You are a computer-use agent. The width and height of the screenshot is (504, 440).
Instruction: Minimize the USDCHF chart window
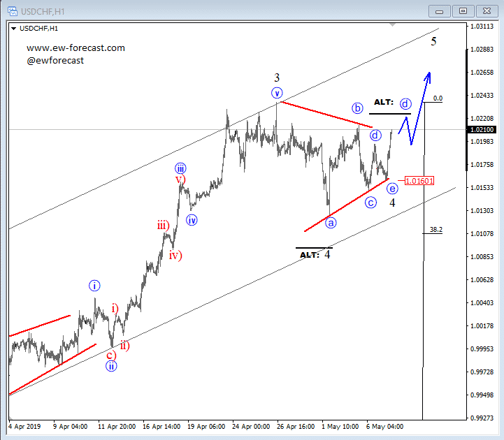click(x=439, y=12)
